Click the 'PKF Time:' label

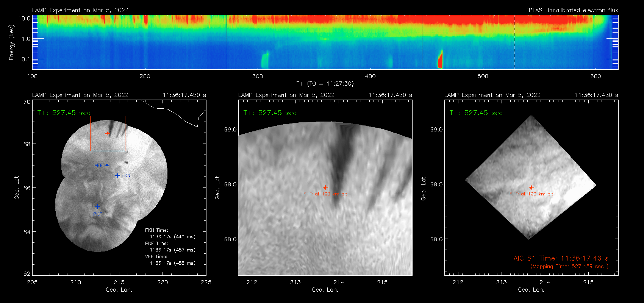156,244
